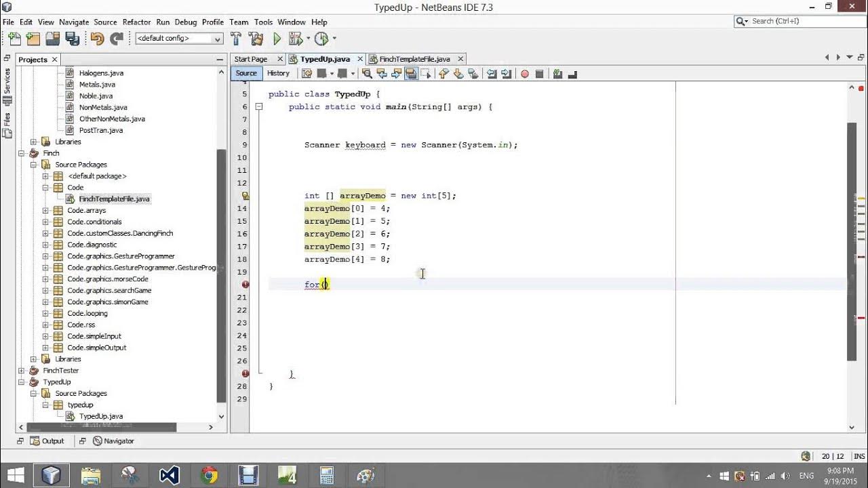
Task: Switch to FinchTemplateFile.java tab
Action: point(414,59)
